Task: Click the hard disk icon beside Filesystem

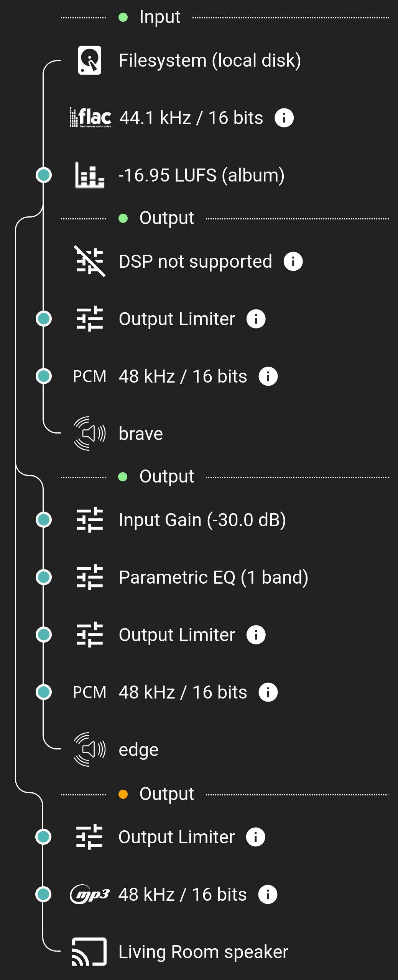Action: tap(90, 60)
